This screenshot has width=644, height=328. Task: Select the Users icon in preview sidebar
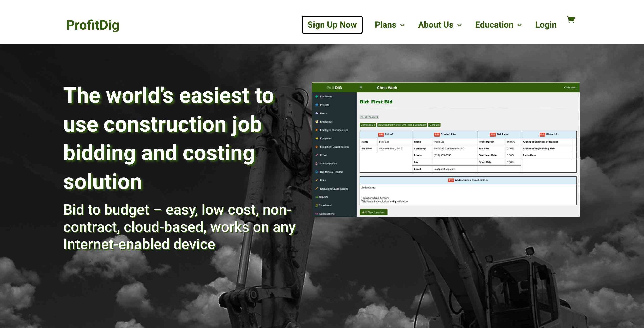coord(317,113)
